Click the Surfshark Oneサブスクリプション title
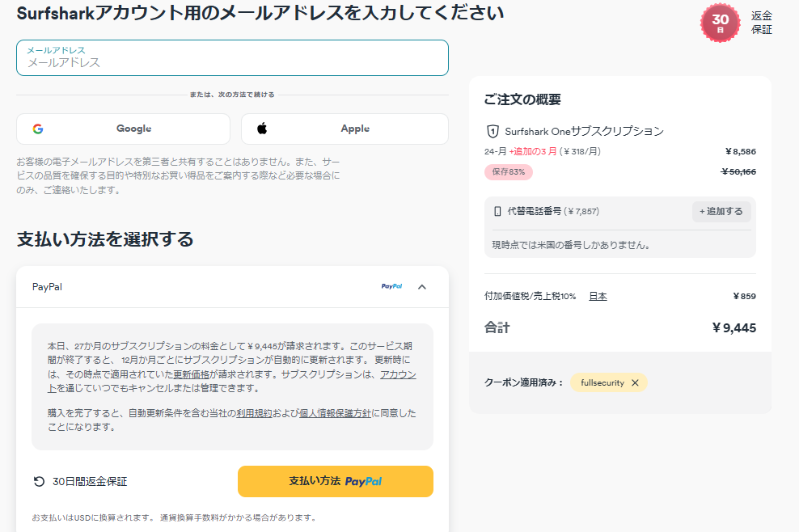799x532 pixels. point(584,132)
